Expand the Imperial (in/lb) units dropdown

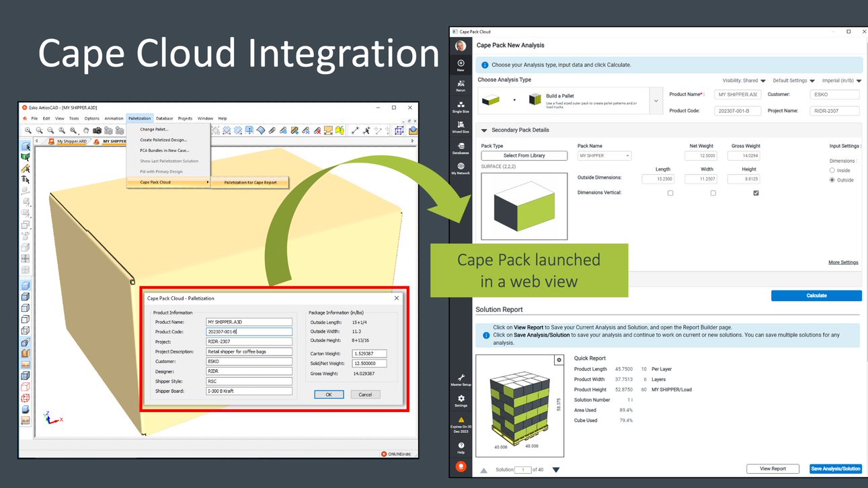tap(842, 81)
